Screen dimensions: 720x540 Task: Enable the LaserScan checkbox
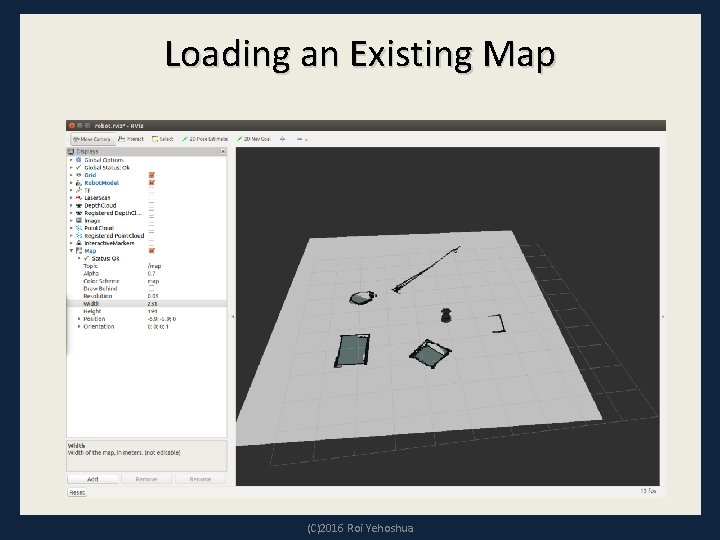(x=152, y=198)
